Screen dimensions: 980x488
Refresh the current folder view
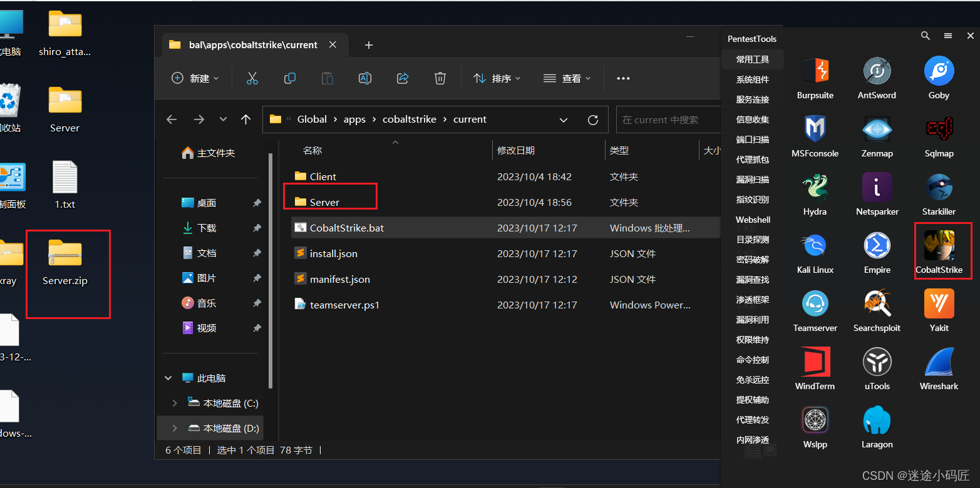pos(592,119)
